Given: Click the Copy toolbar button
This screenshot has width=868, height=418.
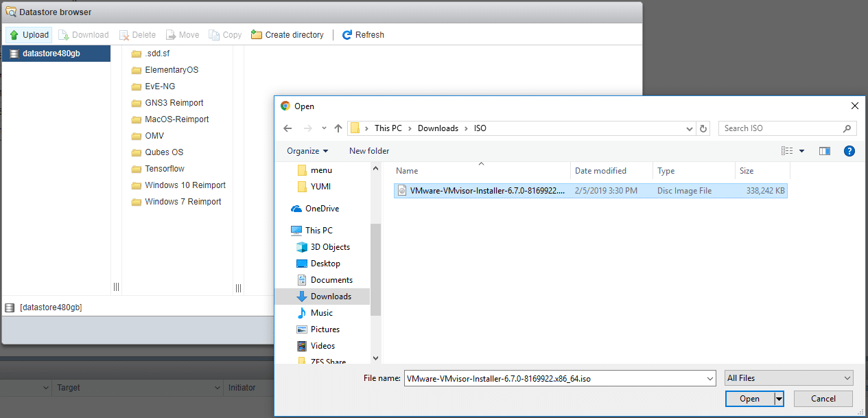Looking at the screenshot, I should coord(225,35).
